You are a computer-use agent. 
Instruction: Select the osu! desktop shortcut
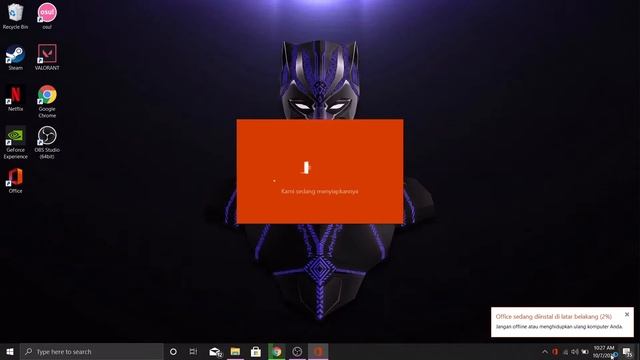tap(47, 16)
